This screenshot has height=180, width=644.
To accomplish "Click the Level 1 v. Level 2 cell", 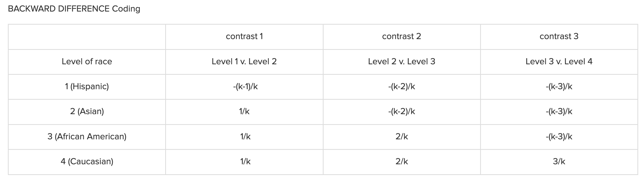I will (244, 61).
